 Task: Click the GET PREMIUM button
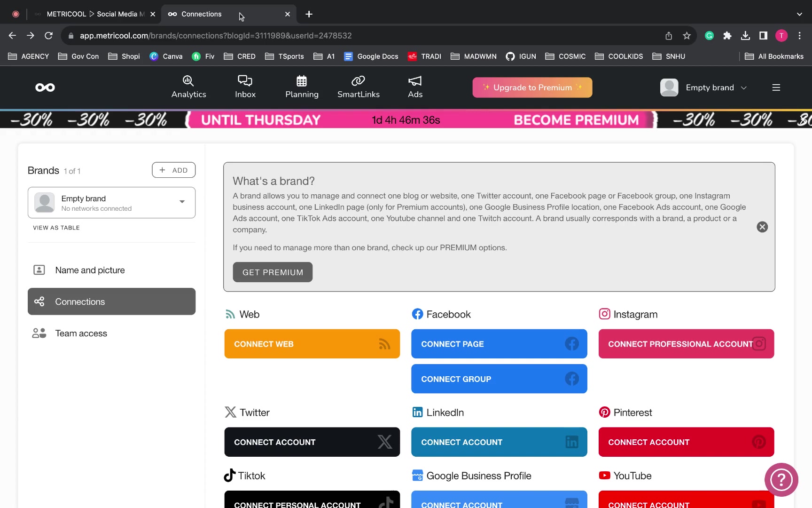(x=273, y=272)
